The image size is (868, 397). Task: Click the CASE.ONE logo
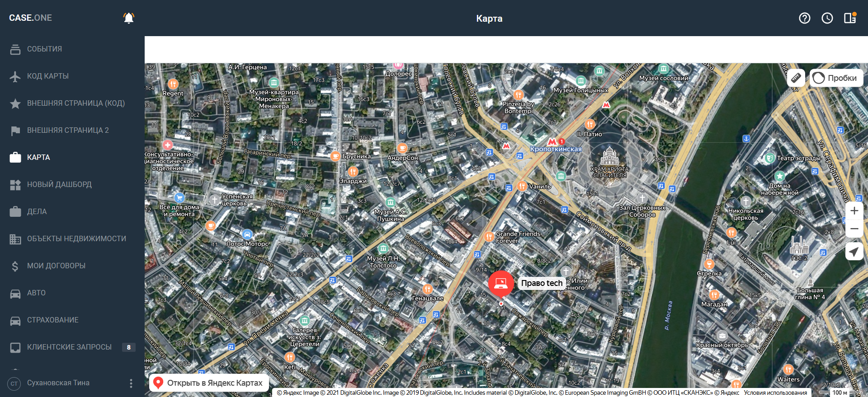click(x=30, y=18)
